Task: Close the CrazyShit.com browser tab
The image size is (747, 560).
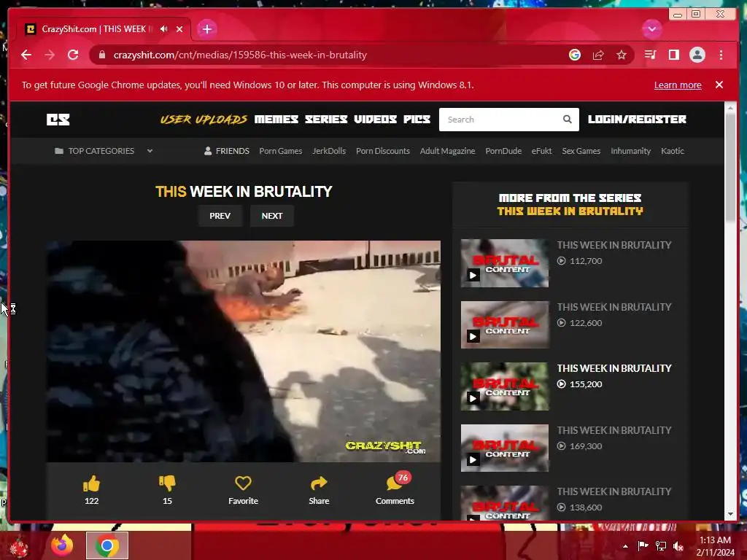Action: (179, 29)
